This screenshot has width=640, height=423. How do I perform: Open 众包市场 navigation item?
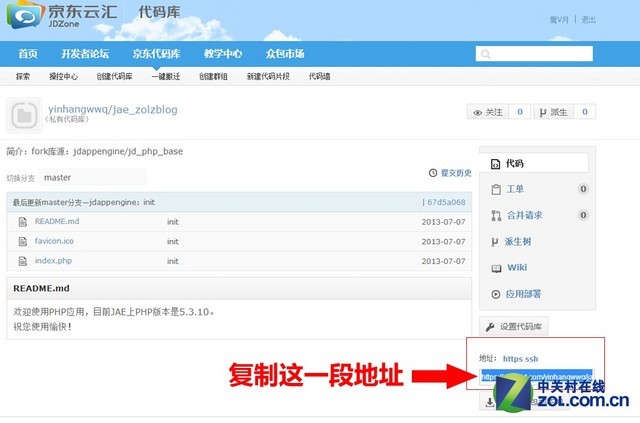pos(285,53)
